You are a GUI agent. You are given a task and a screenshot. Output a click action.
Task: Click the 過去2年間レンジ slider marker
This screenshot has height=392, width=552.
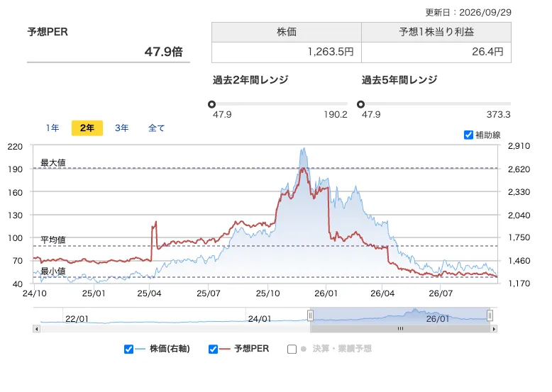coord(211,104)
